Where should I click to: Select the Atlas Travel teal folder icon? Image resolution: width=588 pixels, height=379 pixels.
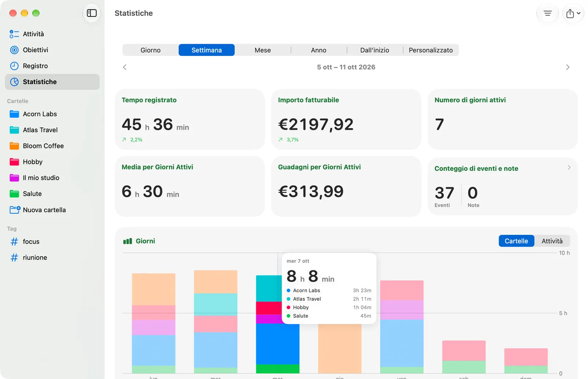[x=14, y=130]
